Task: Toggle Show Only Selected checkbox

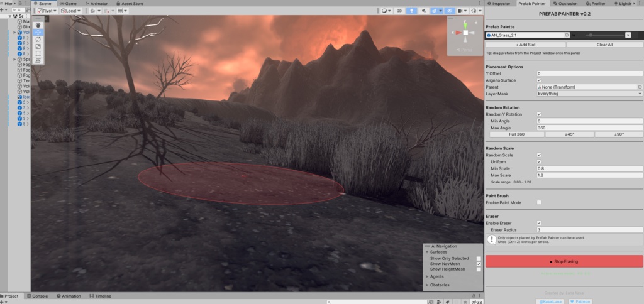Action: 479,258
